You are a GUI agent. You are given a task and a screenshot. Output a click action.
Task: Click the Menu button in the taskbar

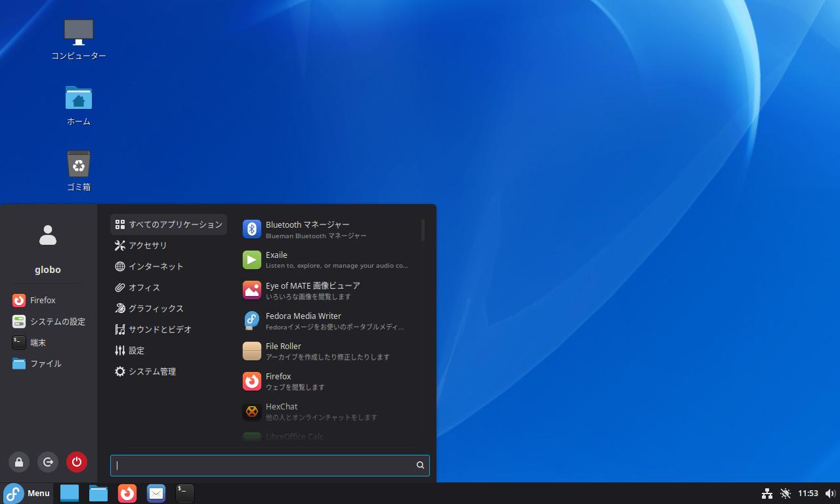(28, 493)
